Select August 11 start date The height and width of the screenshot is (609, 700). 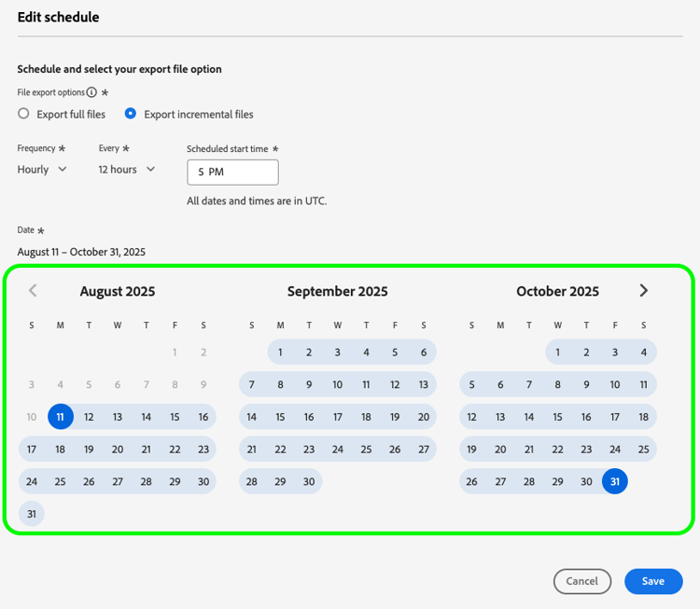(60, 417)
